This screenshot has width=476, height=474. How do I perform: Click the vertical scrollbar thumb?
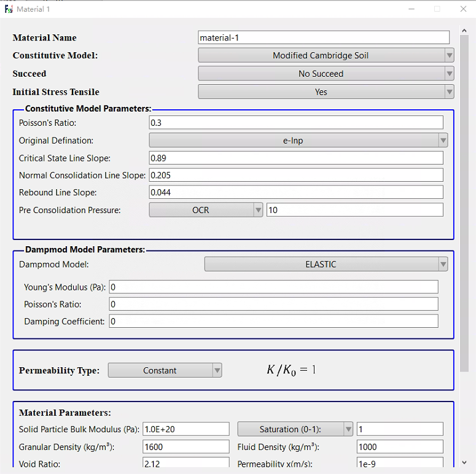tap(464, 203)
